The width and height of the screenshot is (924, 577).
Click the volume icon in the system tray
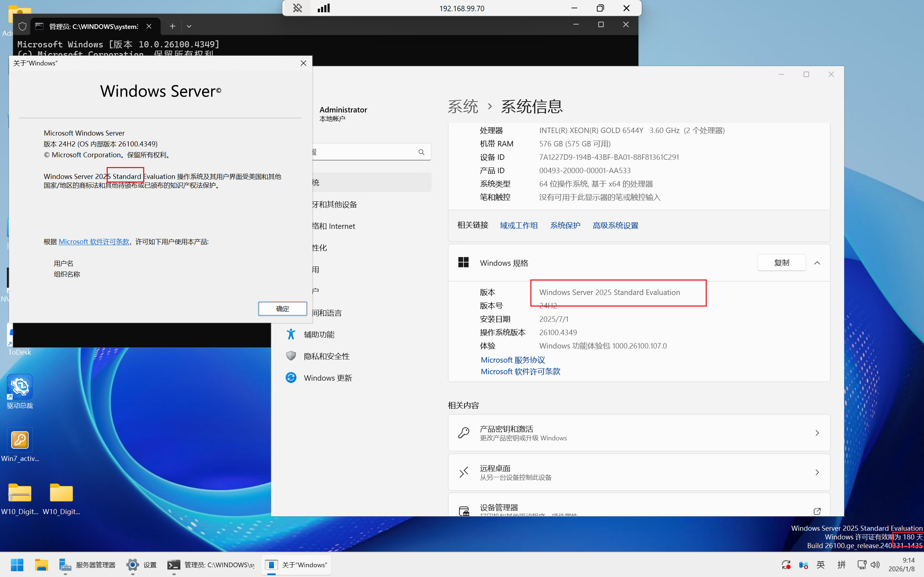coord(875,564)
